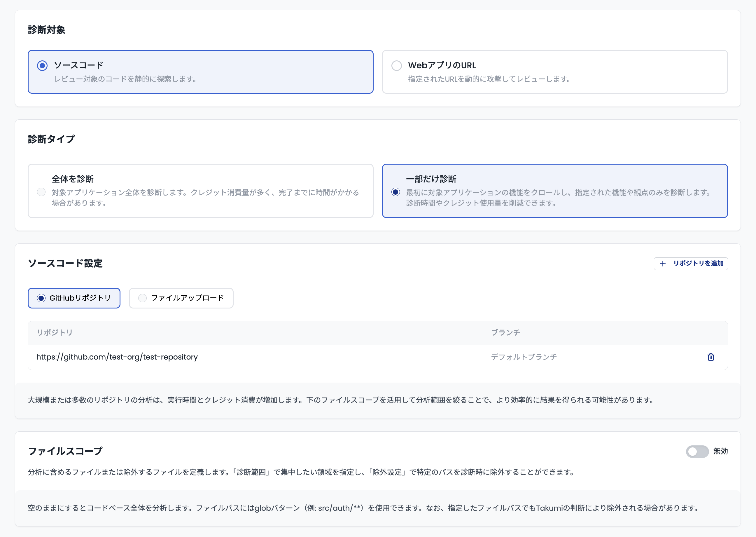
Task: Click the ブランチ column header
Action: [x=505, y=333]
